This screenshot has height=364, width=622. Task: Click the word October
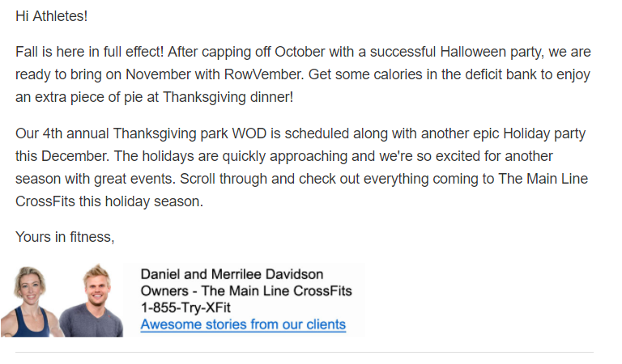pyautogui.click(x=301, y=52)
